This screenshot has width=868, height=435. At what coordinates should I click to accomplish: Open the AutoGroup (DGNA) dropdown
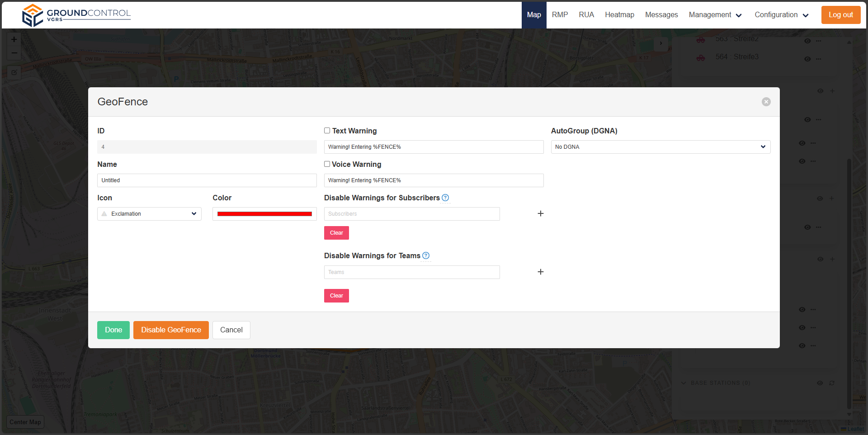(x=660, y=147)
